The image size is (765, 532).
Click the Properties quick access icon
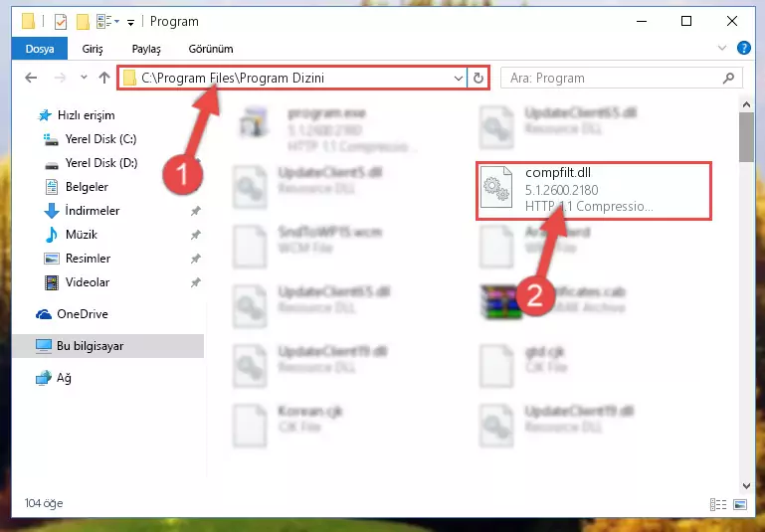point(61,22)
